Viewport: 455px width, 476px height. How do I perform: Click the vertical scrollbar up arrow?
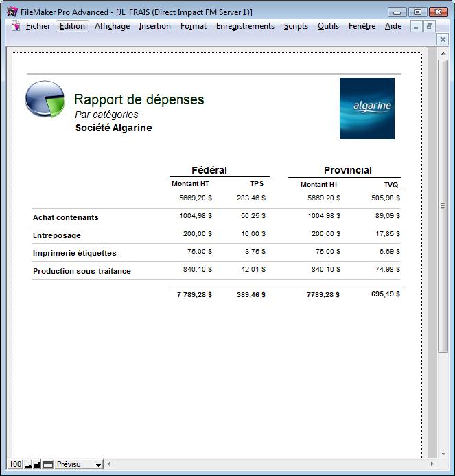pos(443,53)
